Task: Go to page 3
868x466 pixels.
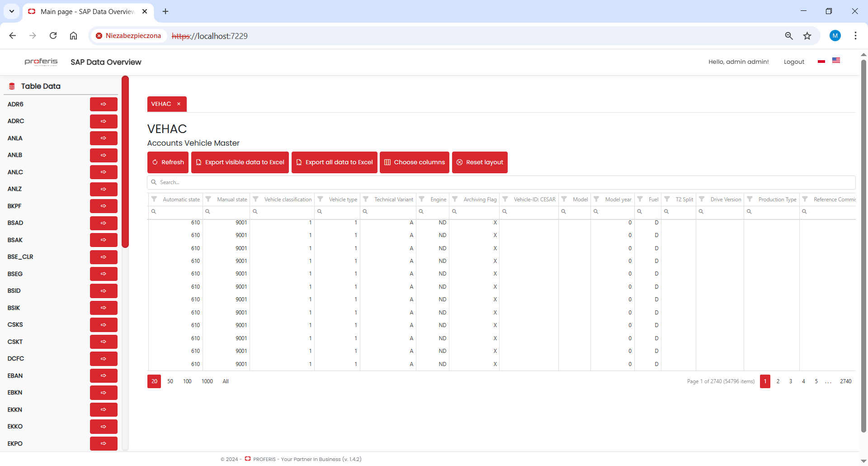Action: [x=791, y=381]
